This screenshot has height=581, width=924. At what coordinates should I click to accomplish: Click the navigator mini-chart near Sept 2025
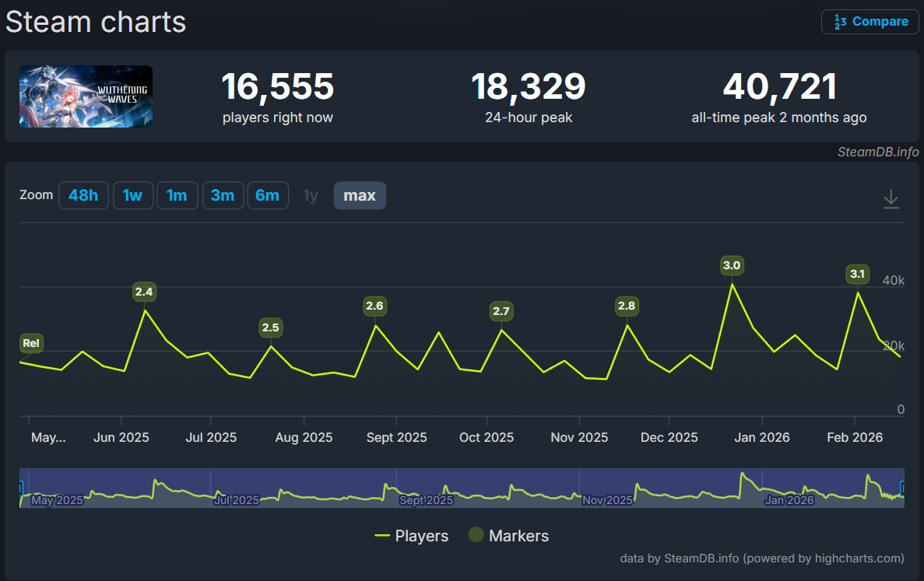426,500
